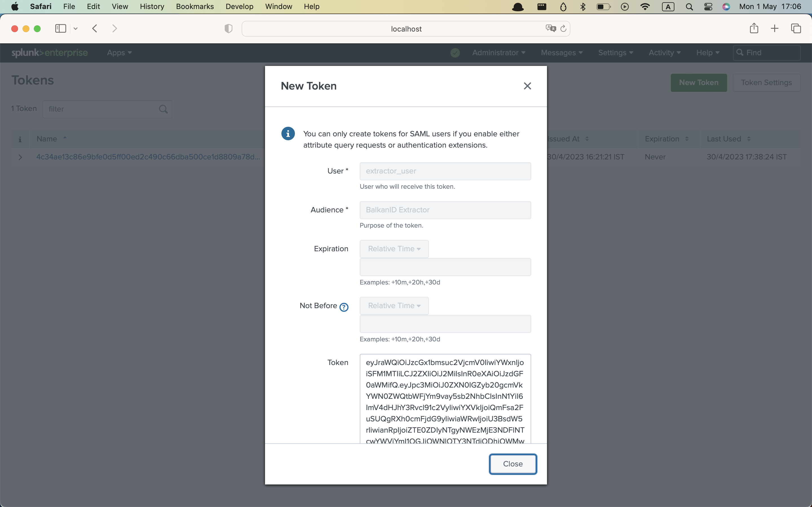The image size is (812, 507).
Task: Toggle the Safari sidebar icon
Action: point(60,28)
